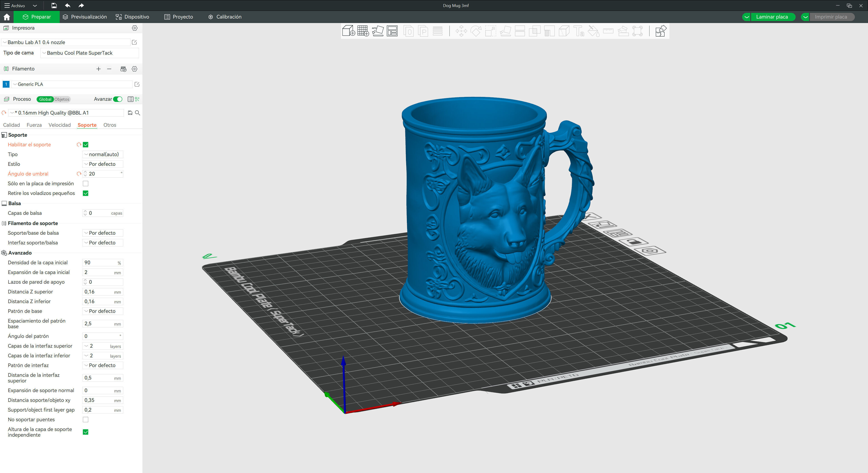The image size is (868, 473).
Task: Click the Add plate grid icon
Action: point(363,31)
